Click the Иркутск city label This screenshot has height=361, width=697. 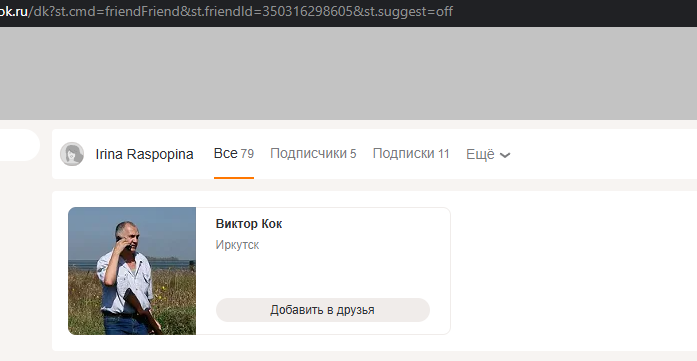tap(237, 245)
